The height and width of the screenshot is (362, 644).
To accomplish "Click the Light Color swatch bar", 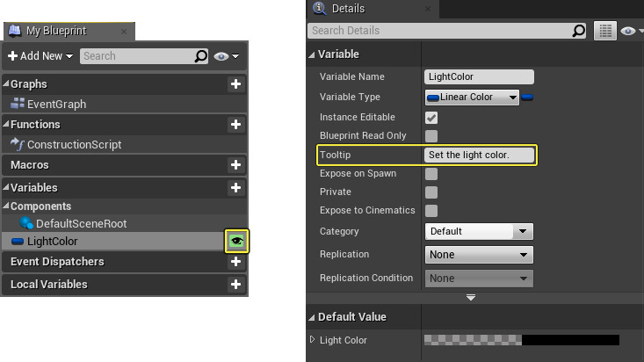I will click(522, 340).
